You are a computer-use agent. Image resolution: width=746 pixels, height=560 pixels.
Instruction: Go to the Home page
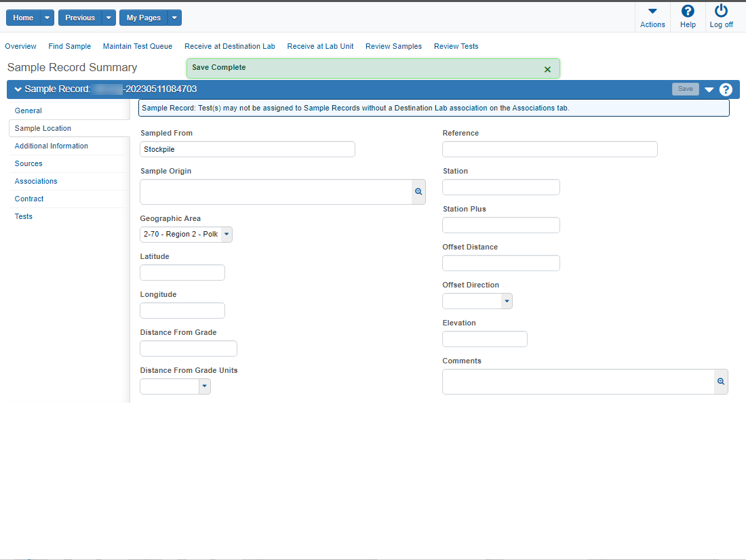tap(23, 18)
